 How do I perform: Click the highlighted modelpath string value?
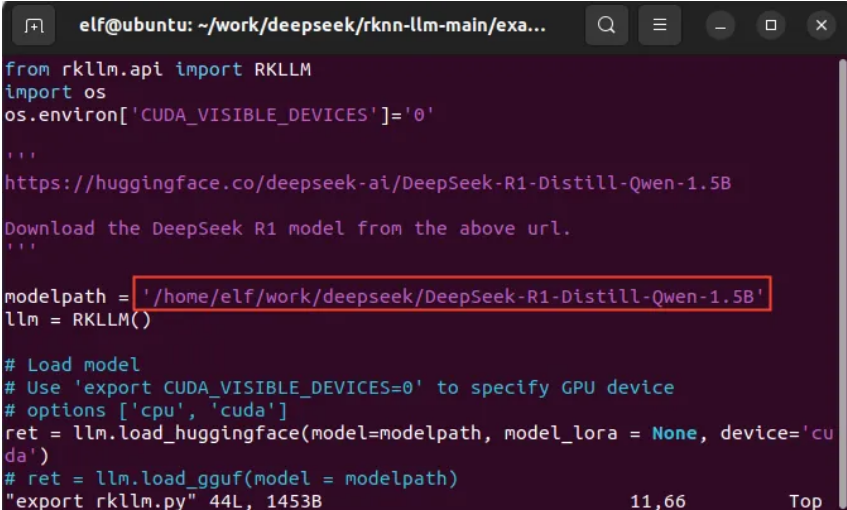click(455, 296)
